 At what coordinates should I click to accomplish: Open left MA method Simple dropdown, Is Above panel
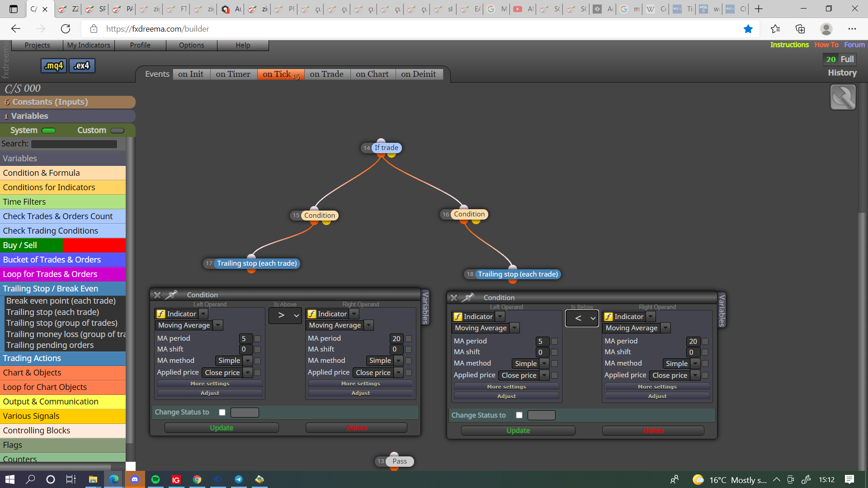[248, 361]
